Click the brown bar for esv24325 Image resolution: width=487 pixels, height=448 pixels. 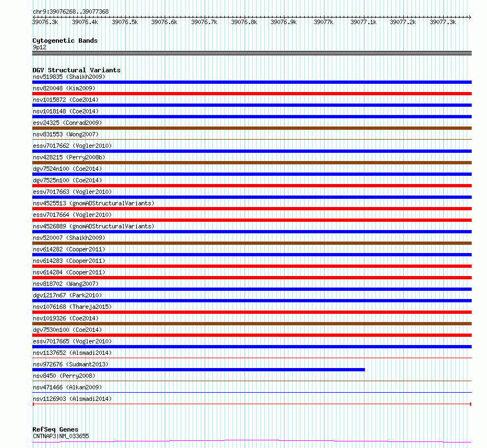[252, 128]
